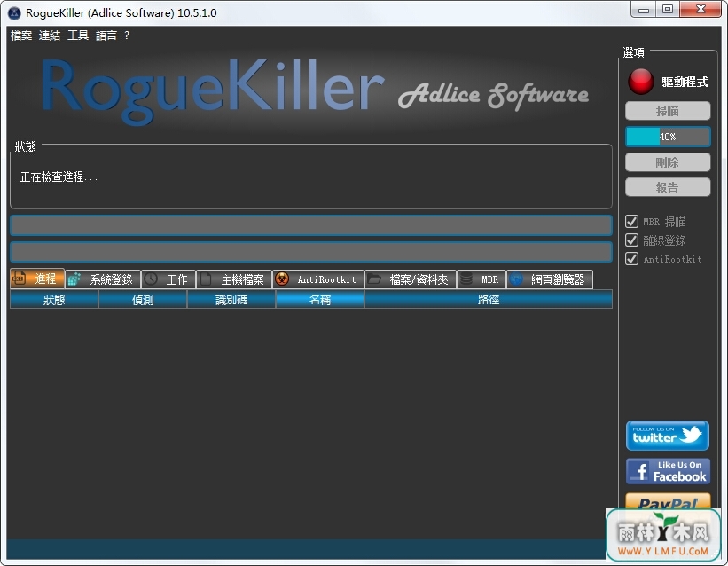Maximize the RogueKiller window
The image size is (728, 566).
click(668, 10)
